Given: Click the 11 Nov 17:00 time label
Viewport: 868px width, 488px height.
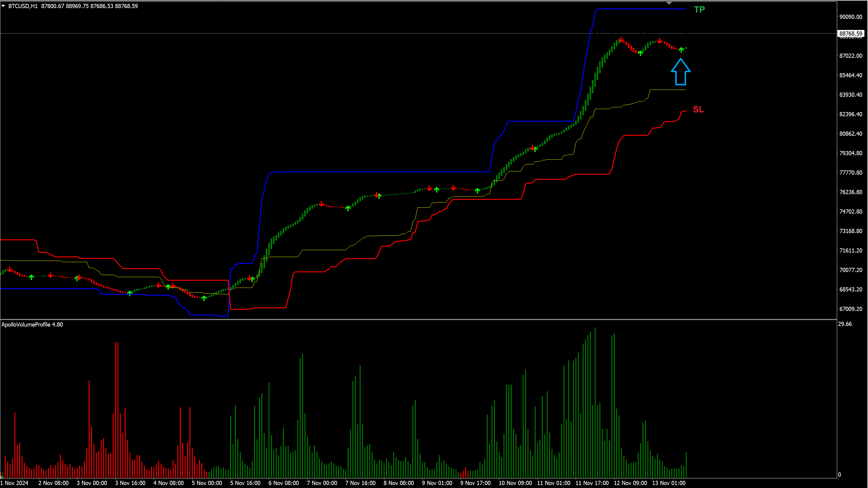Looking at the screenshot, I should pos(592,483).
